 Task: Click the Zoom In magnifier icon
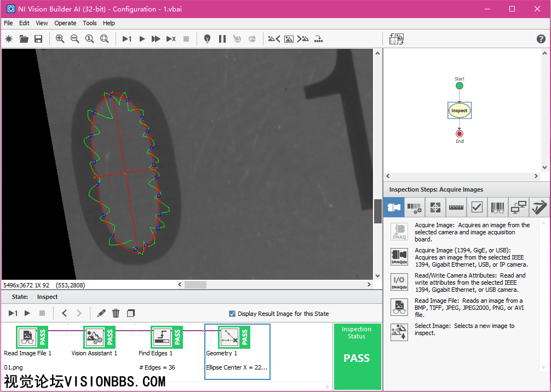(60, 39)
